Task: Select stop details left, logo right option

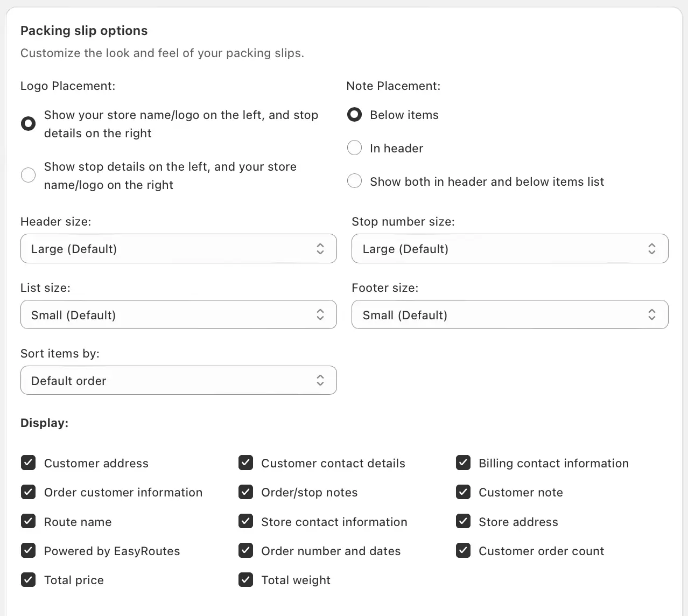Action: 28,175
